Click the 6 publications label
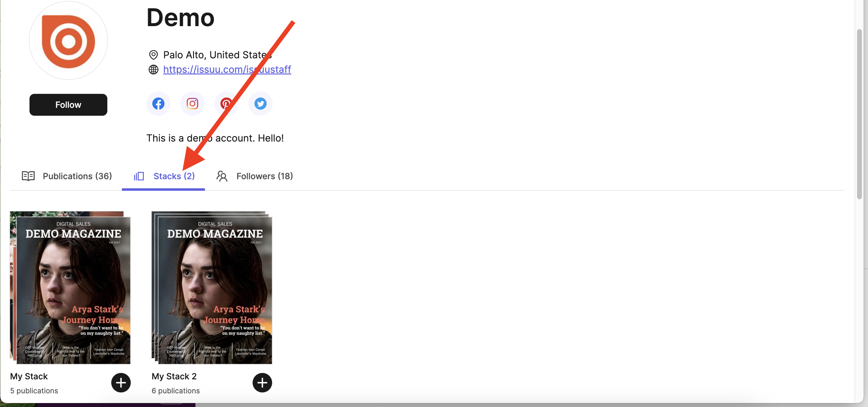 click(175, 391)
